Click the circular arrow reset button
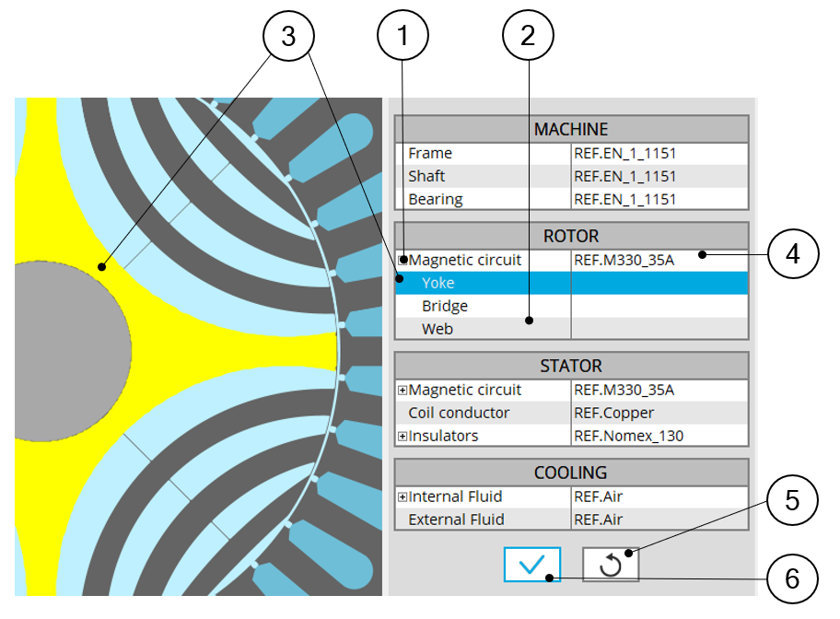 pyautogui.click(x=610, y=565)
